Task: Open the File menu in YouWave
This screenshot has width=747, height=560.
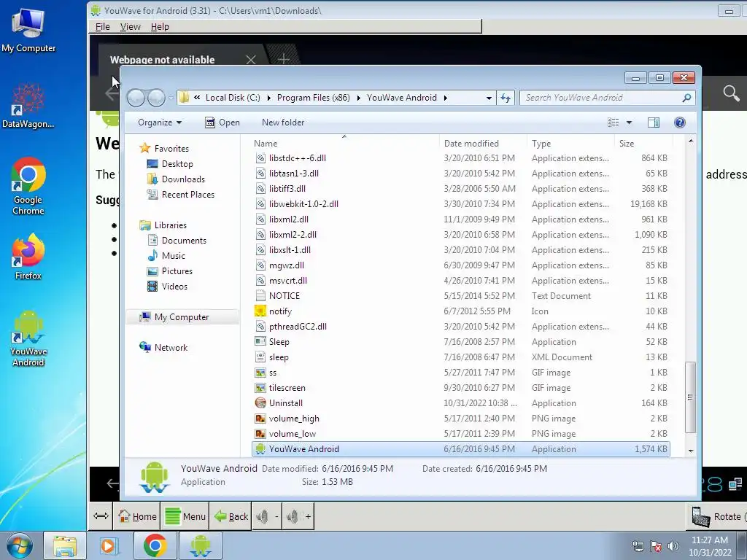Action: 102,27
